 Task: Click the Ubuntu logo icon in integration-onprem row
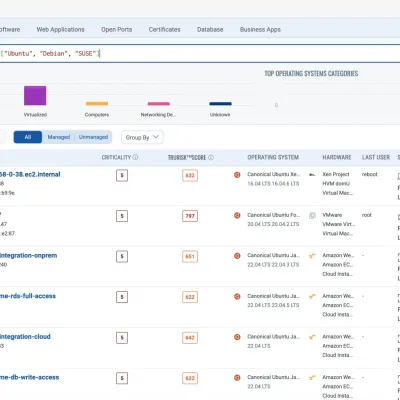237,256
